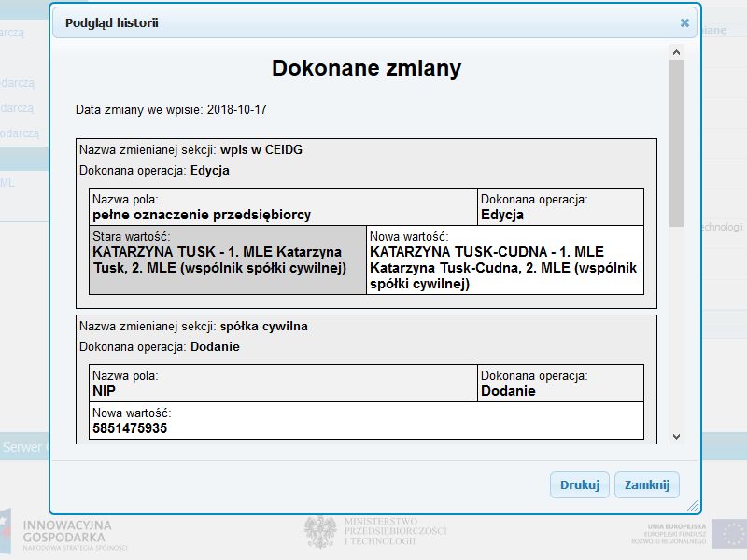The height and width of the screenshot is (560, 747).
Task: Click the NIP value 5851475935
Action: click(130, 428)
